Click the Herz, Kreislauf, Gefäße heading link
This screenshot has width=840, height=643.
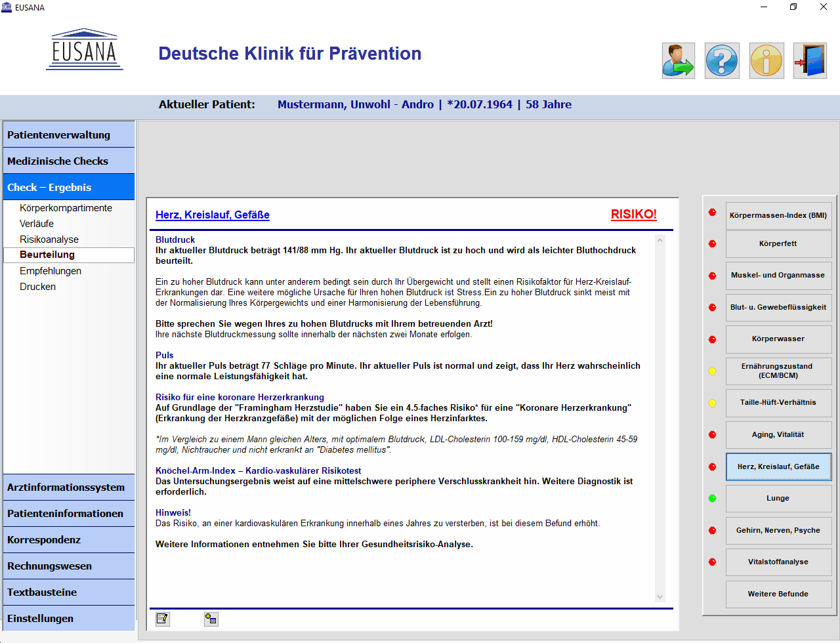tap(213, 215)
